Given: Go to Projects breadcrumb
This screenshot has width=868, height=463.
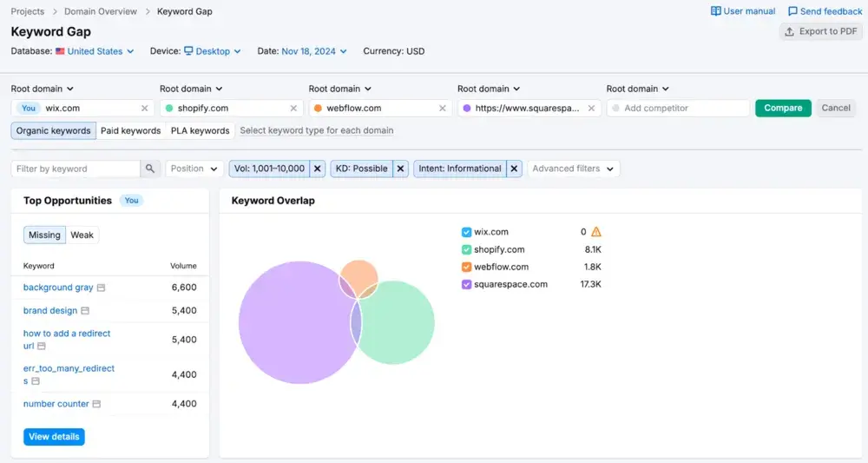Looking at the screenshot, I should (x=28, y=11).
